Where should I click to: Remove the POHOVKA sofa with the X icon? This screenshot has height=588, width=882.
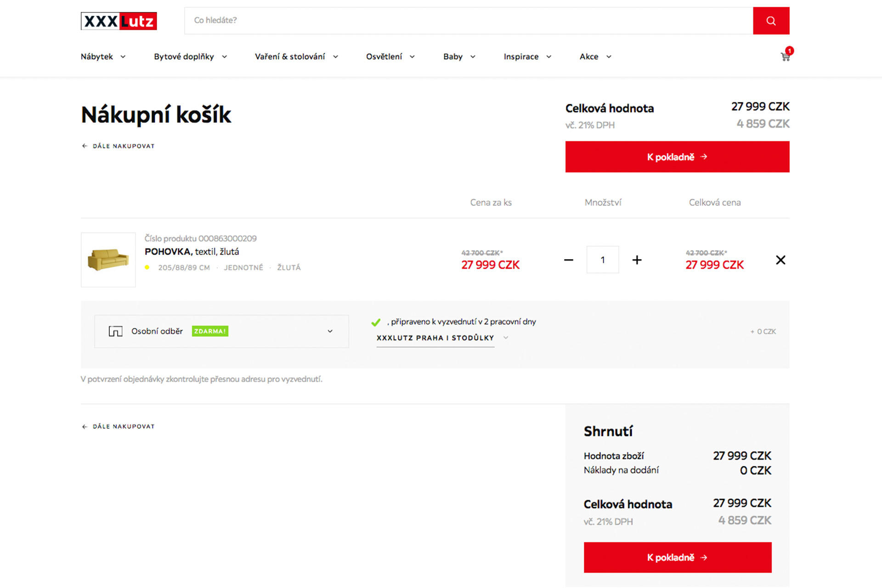(x=780, y=260)
